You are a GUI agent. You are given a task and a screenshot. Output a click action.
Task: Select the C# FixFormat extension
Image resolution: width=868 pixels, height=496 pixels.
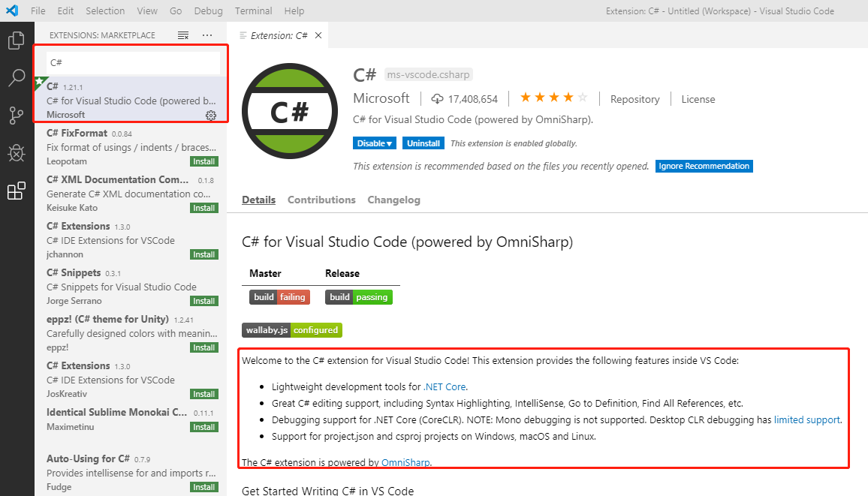tap(131, 146)
